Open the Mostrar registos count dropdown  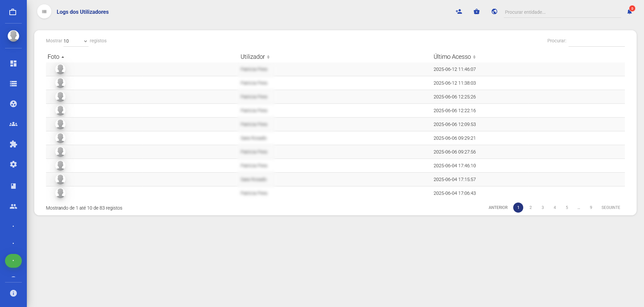click(75, 41)
